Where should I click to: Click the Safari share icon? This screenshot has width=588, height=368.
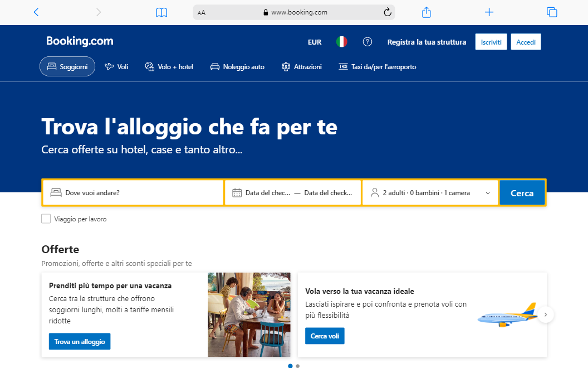427,12
